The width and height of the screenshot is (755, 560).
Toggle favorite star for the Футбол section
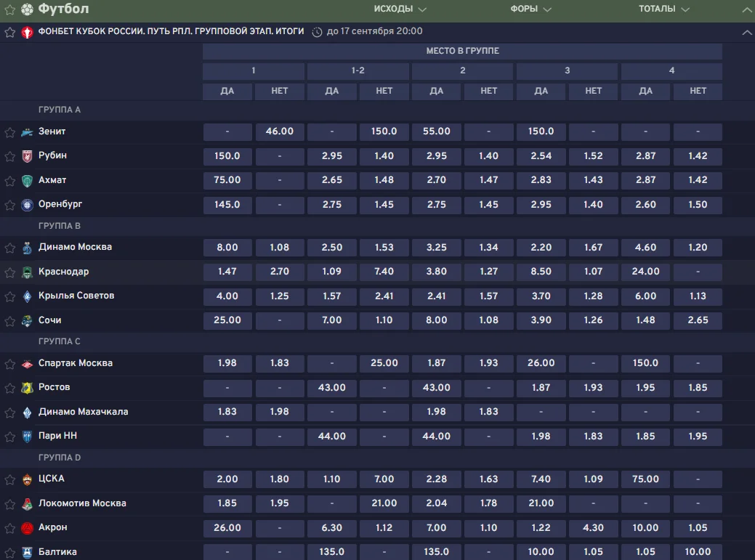pos(9,9)
